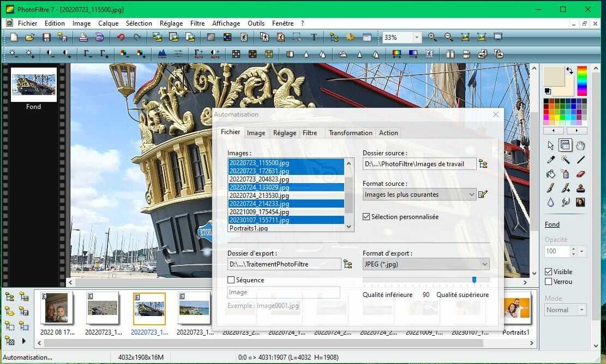Select the Blur water drop tool
Viewport: 606px width, 364px height.
[551, 202]
